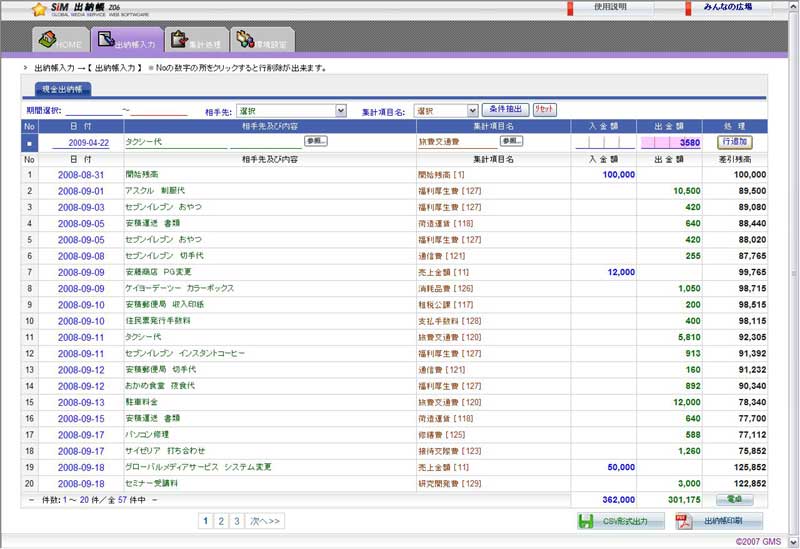Image resolution: width=800 pixels, height=549 pixels.
Task: Expand the 集計項目名 filter dropdown
Action: click(472, 111)
